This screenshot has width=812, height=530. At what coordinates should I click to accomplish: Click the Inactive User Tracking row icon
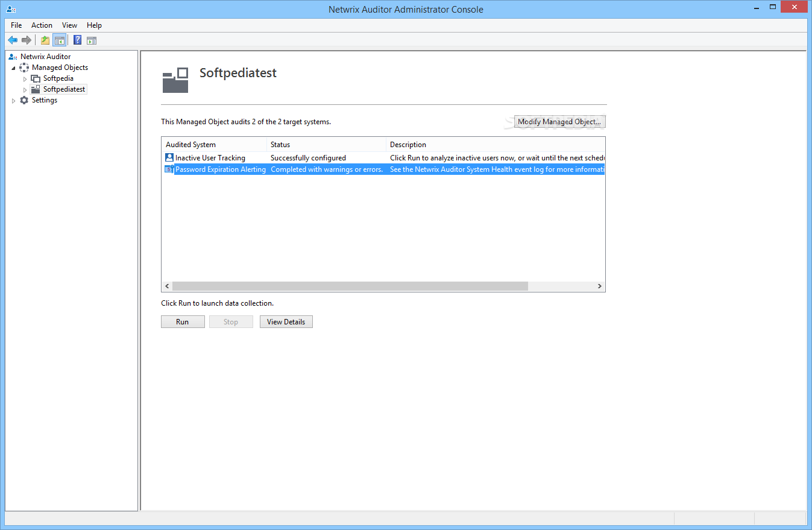[169, 158]
